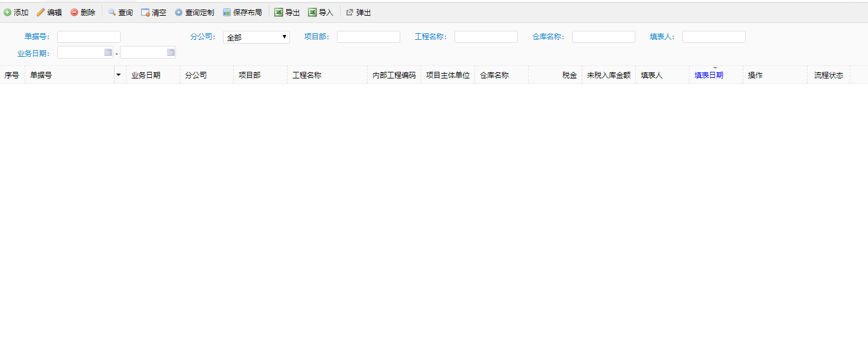The height and width of the screenshot is (338, 868).
Task: Click the 操作 column header
Action: coord(775,75)
